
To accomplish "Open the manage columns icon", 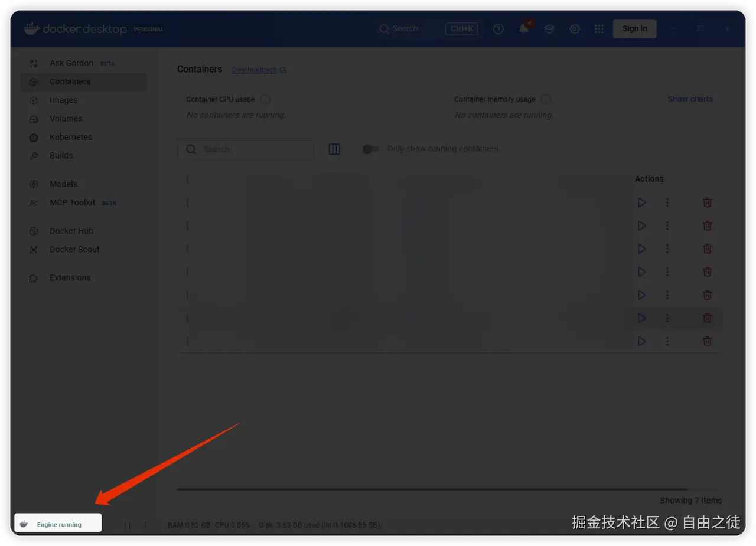I will pyautogui.click(x=334, y=149).
